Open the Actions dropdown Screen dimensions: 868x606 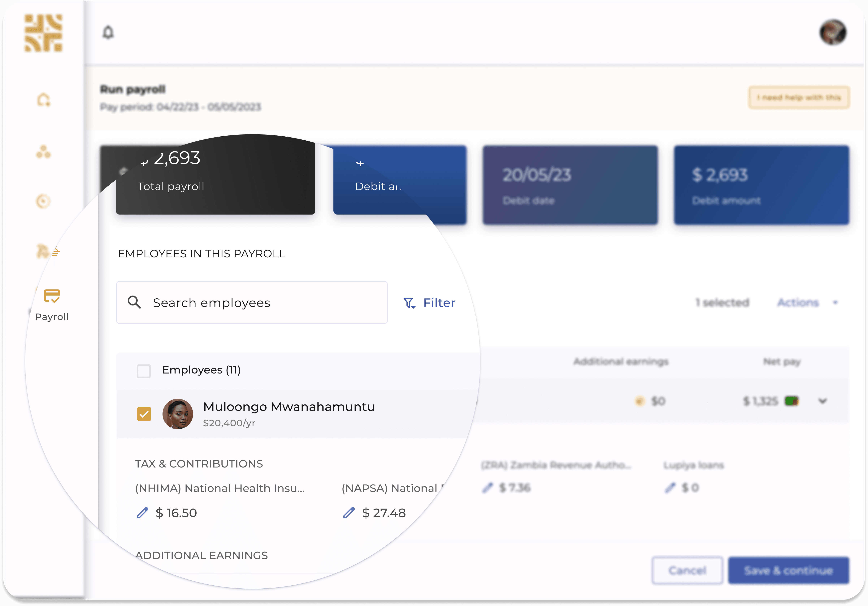pyautogui.click(x=808, y=302)
